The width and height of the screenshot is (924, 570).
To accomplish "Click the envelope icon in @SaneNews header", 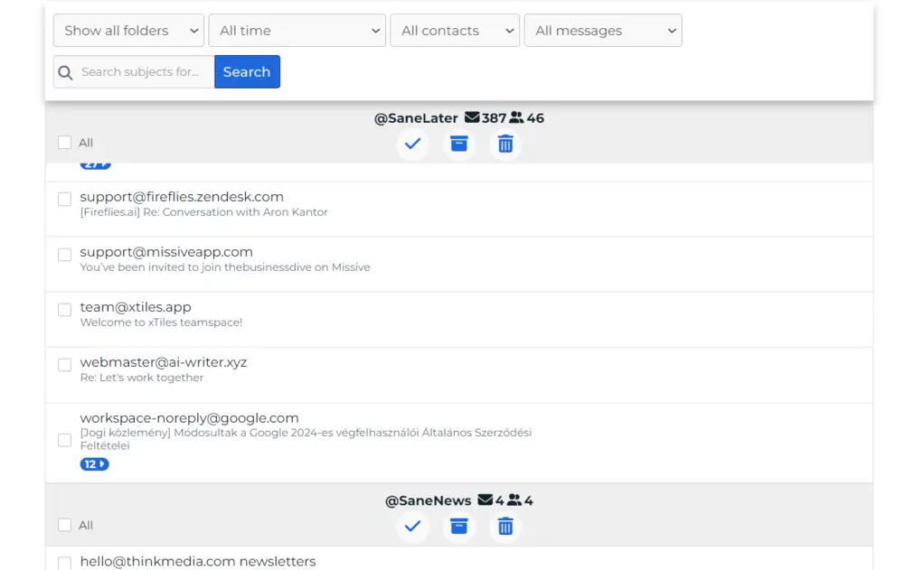I will point(485,500).
